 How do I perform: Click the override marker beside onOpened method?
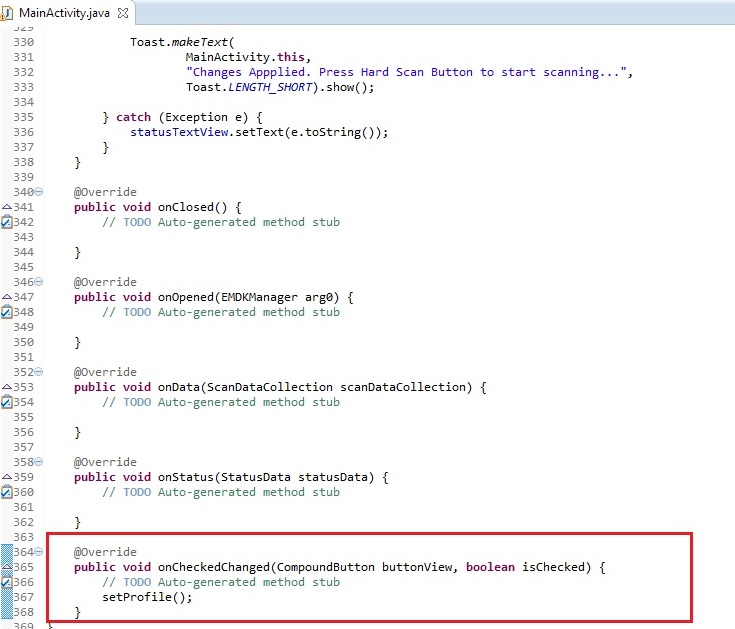6,297
